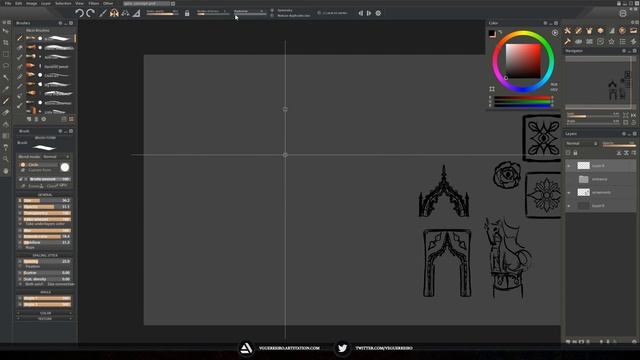This screenshot has height=360, width=640.
Task: Open the View menu
Action: [x=79, y=3]
